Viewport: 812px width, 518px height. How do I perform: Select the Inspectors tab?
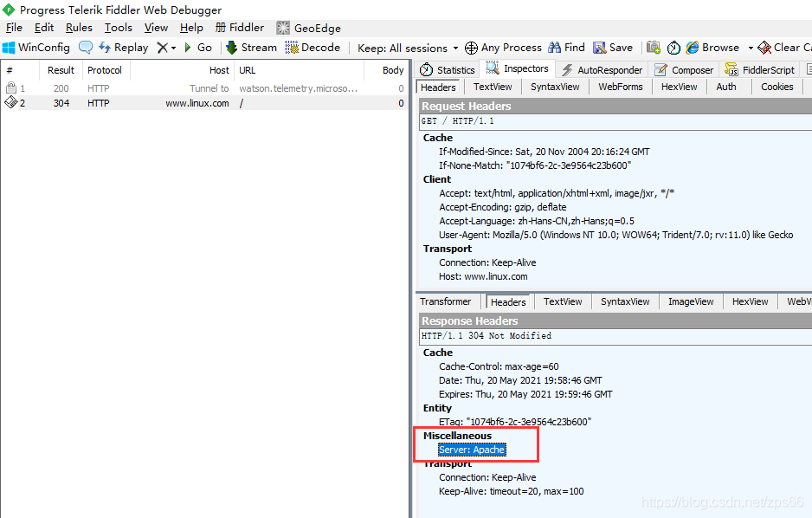point(517,68)
